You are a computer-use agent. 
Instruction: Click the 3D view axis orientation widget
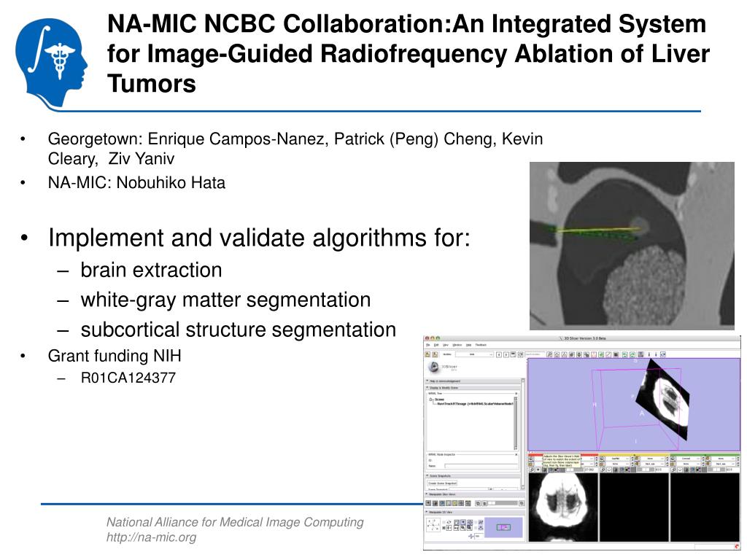[x=433, y=525]
